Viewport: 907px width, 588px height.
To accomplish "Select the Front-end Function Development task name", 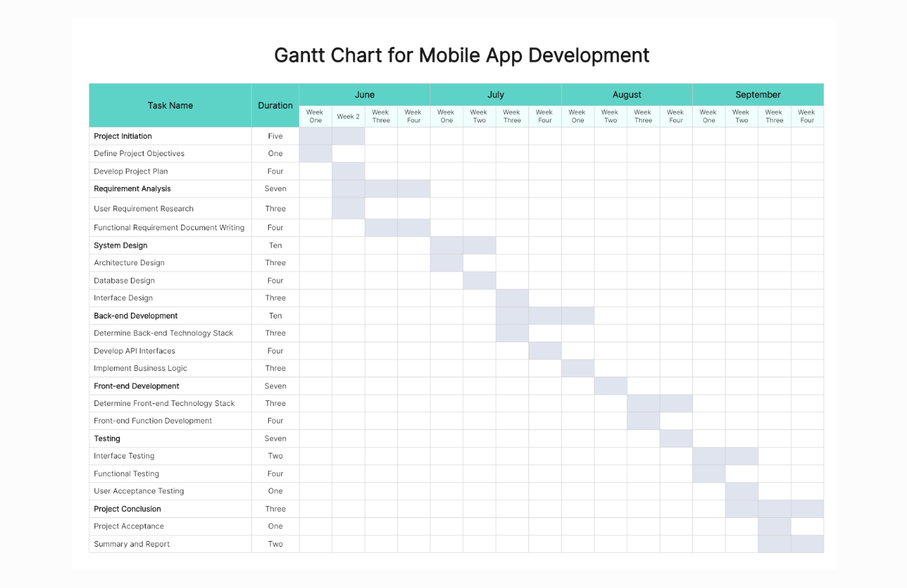I will tap(153, 421).
